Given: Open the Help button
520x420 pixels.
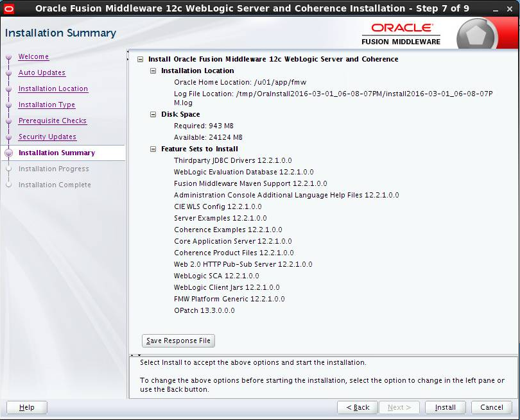Looking at the screenshot, I should click(27, 407).
